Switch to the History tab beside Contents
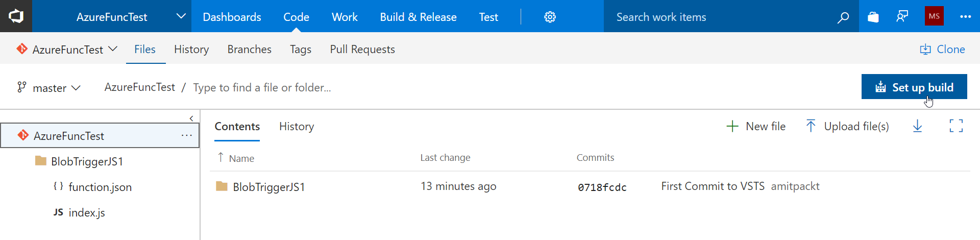Image resolution: width=980 pixels, height=240 pixels. 297,127
